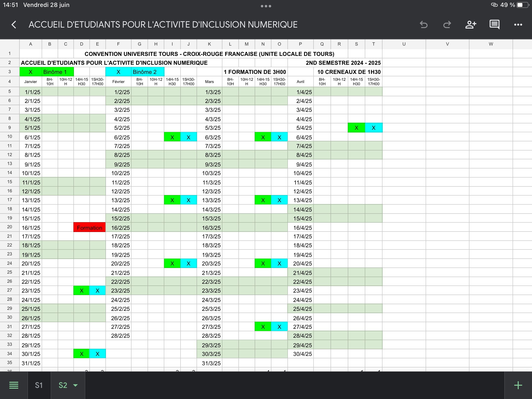
Task: Open the three-dot more options menu
Action: coord(518,25)
